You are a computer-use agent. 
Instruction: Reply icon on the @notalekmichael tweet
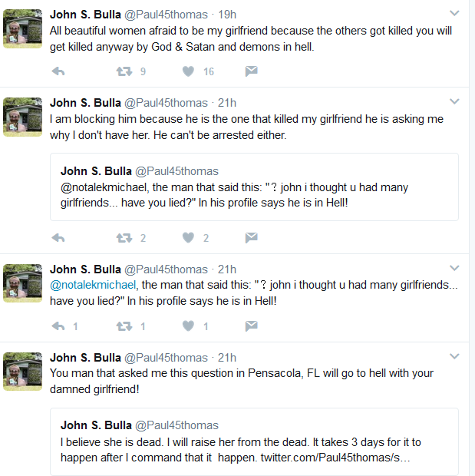[58, 326]
